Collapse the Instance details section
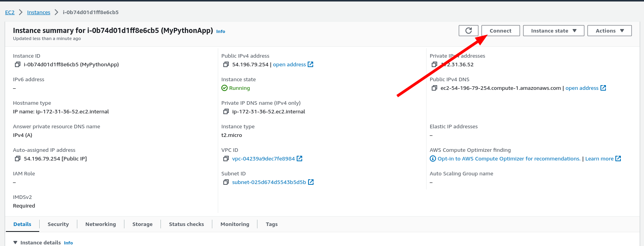This screenshot has height=246, width=644. [x=16, y=242]
